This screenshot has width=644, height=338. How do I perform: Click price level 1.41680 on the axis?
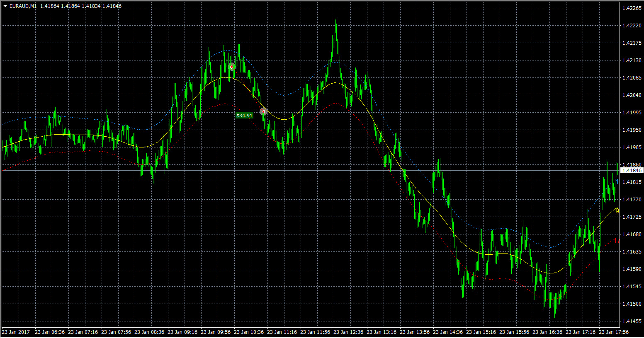(x=632, y=234)
